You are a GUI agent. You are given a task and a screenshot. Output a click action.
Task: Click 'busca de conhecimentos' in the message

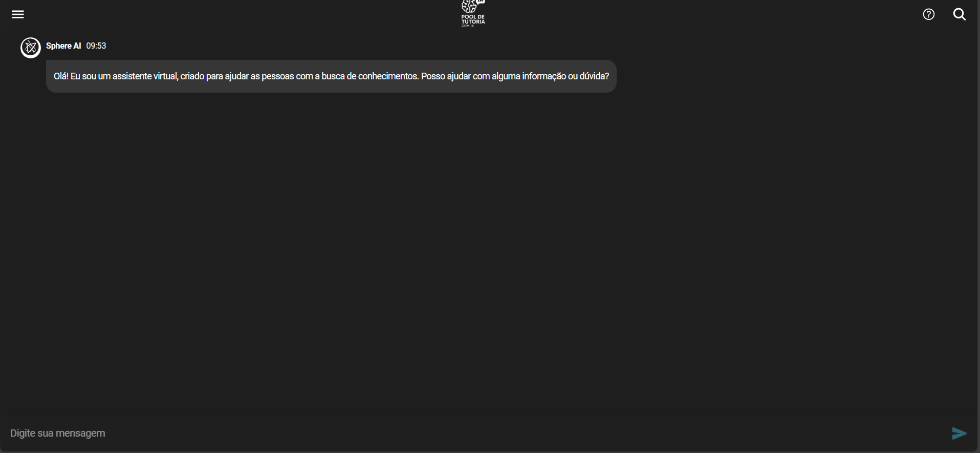370,76
